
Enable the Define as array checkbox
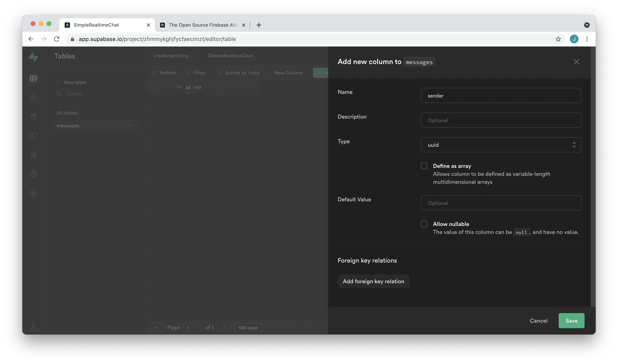pos(424,166)
